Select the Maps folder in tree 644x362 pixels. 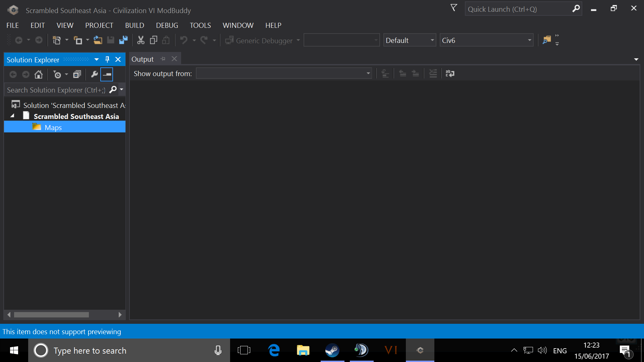pyautogui.click(x=53, y=127)
